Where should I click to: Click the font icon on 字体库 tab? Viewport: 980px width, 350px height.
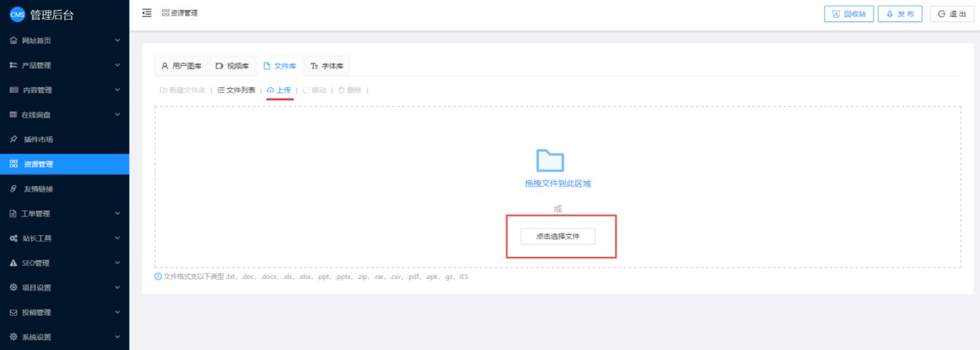click(x=314, y=65)
